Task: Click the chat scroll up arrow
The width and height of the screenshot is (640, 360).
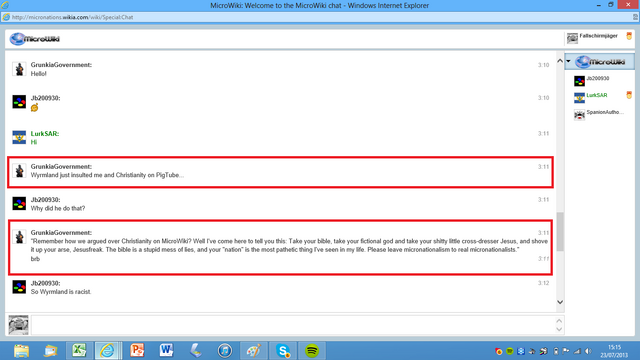Action: 560,61
